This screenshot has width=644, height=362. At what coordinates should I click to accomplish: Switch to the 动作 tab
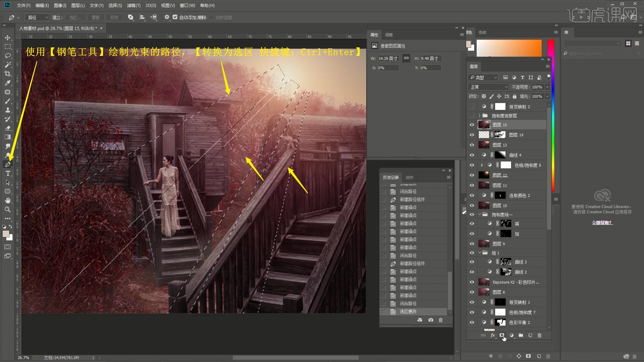(409, 177)
